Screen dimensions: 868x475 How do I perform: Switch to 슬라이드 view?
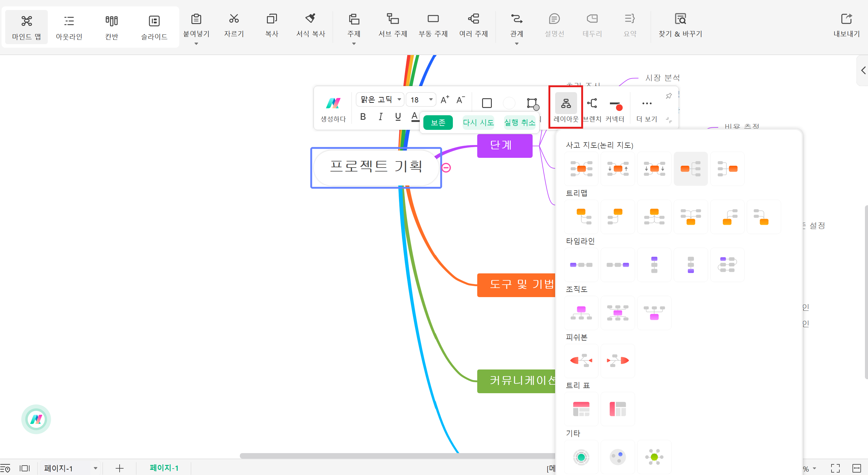154,27
